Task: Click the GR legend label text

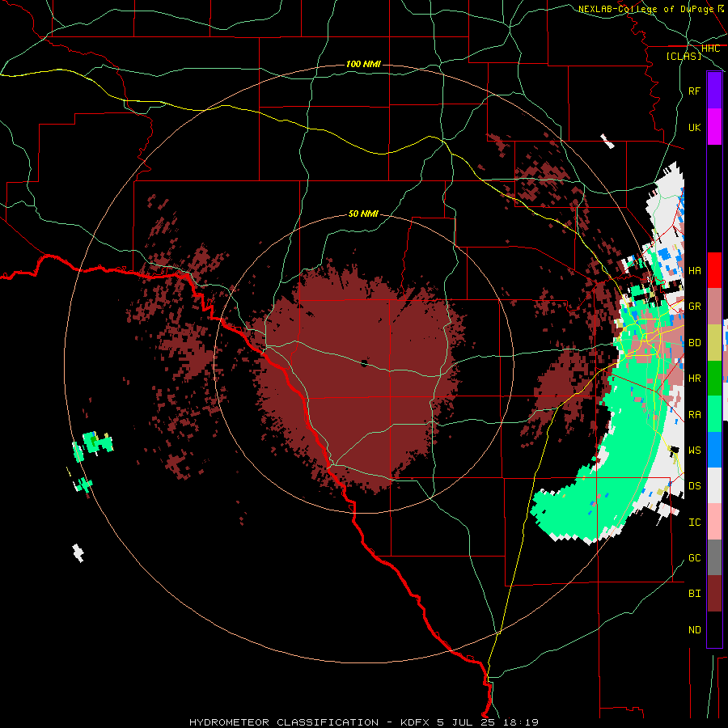Action: tap(694, 307)
